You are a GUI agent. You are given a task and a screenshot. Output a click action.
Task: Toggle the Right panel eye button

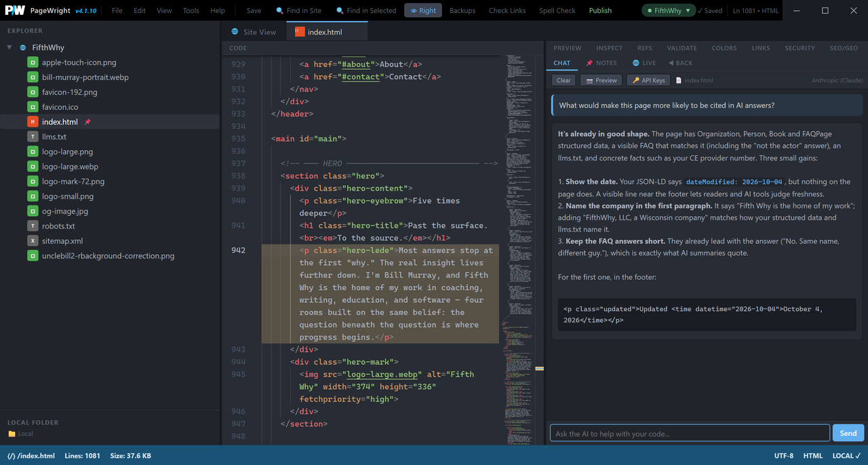423,11
